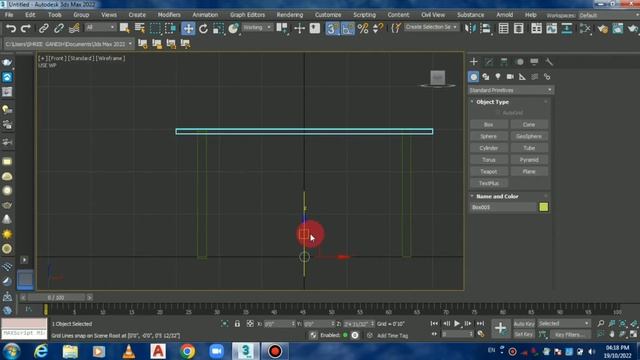This screenshot has height=360, width=640.
Task: Create a Box primitive
Action: tap(489, 124)
